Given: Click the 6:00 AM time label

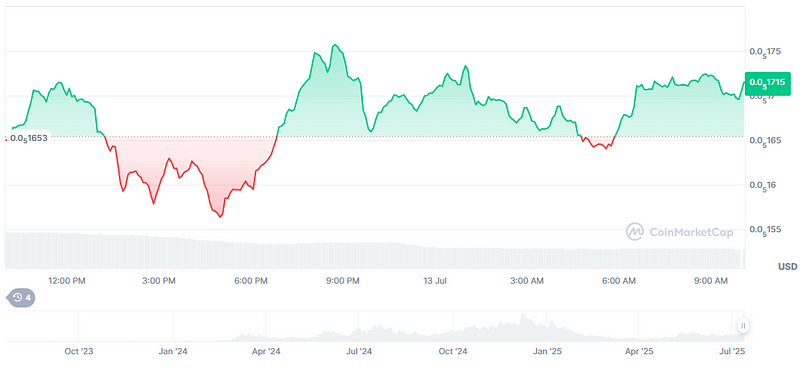Looking at the screenshot, I should point(619,281).
